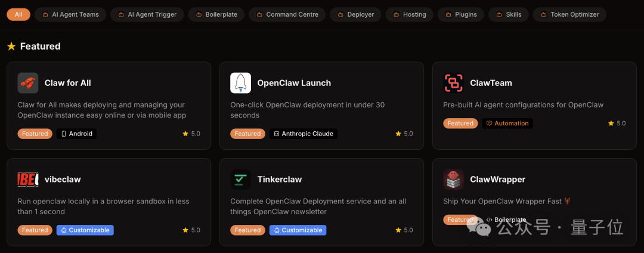
Task: Open the Tinkerclaw card title
Action: coord(279,180)
